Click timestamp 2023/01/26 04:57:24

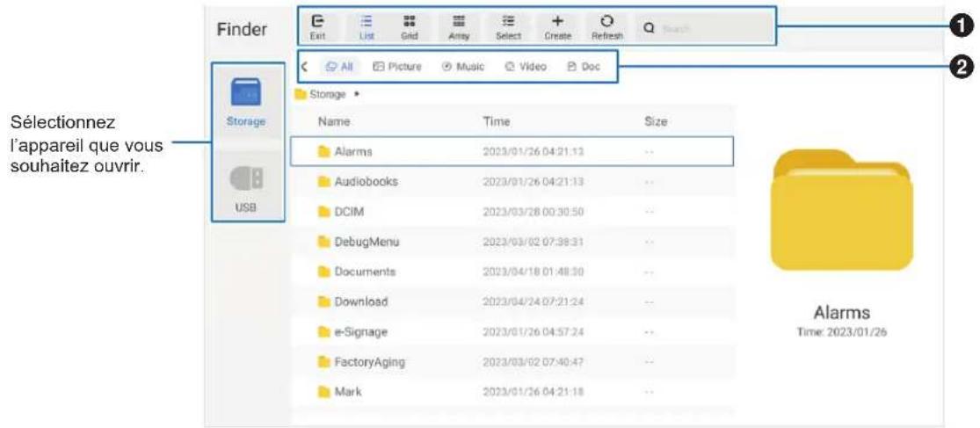click(534, 332)
